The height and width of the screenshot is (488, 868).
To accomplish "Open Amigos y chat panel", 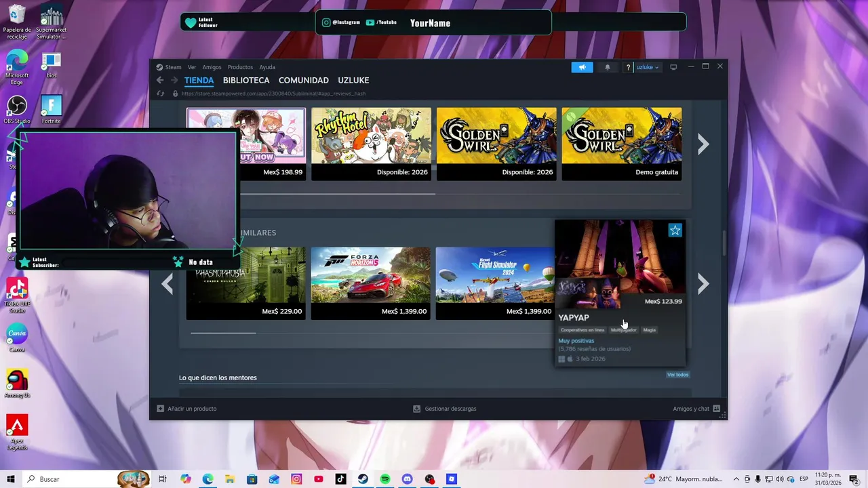I will 696,409.
